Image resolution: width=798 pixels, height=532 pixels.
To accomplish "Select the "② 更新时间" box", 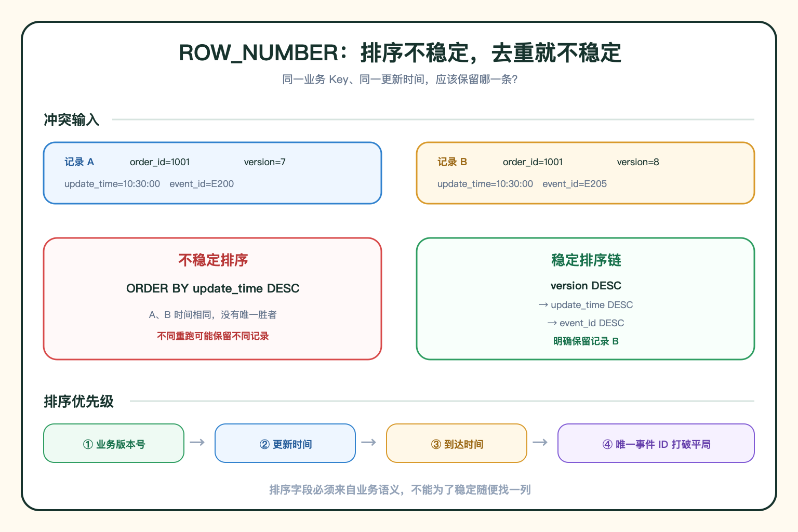I will click(285, 443).
